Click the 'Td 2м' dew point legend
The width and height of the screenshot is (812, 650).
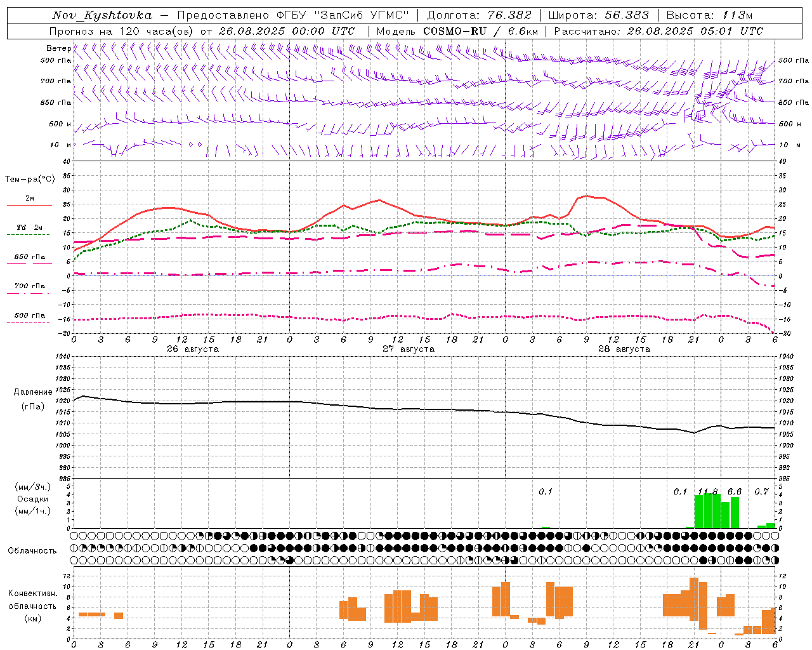click(x=29, y=227)
